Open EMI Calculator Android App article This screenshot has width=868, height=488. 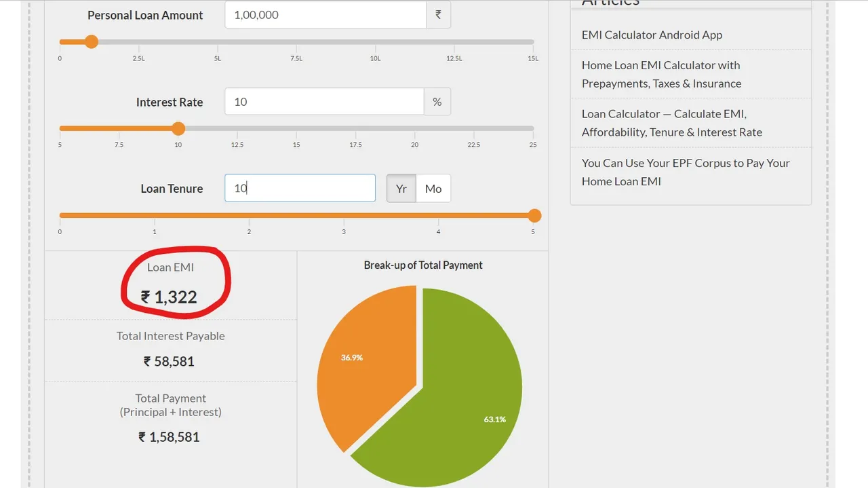tap(652, 35)
